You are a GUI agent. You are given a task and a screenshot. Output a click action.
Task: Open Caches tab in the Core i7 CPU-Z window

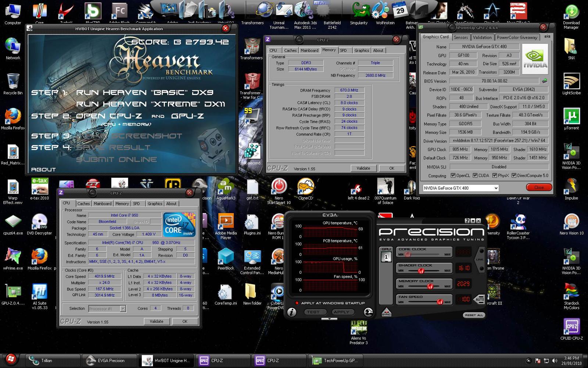click(x=83, y=204)
